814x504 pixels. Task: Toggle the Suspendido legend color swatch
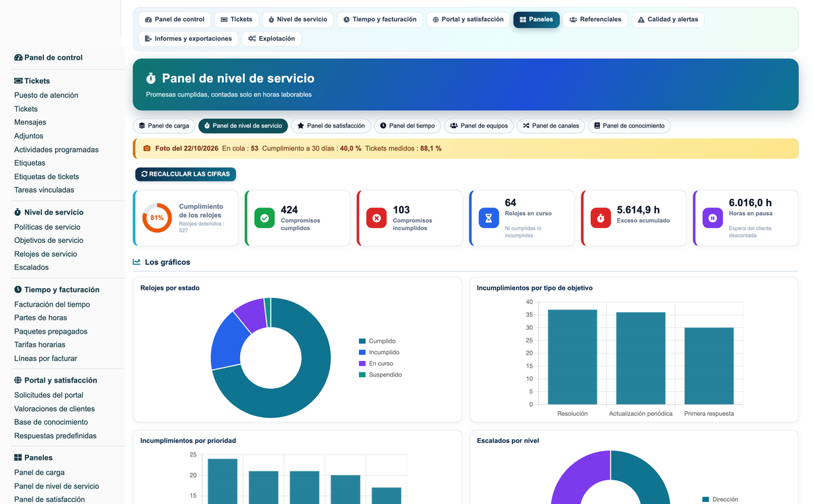tap(362, 374)
